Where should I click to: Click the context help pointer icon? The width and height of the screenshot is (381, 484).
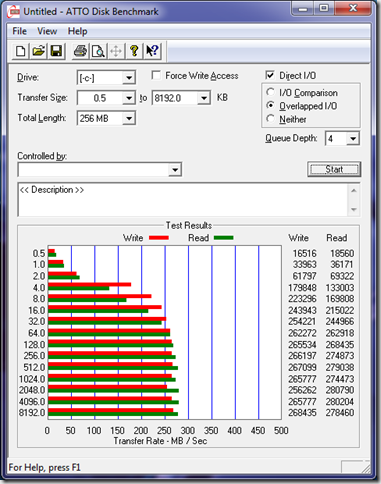pyautogui.click(x=152, y=51)
